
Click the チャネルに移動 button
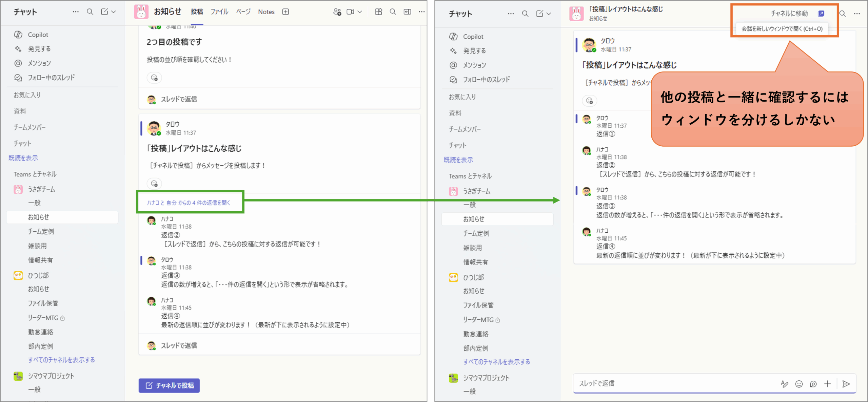789,14
